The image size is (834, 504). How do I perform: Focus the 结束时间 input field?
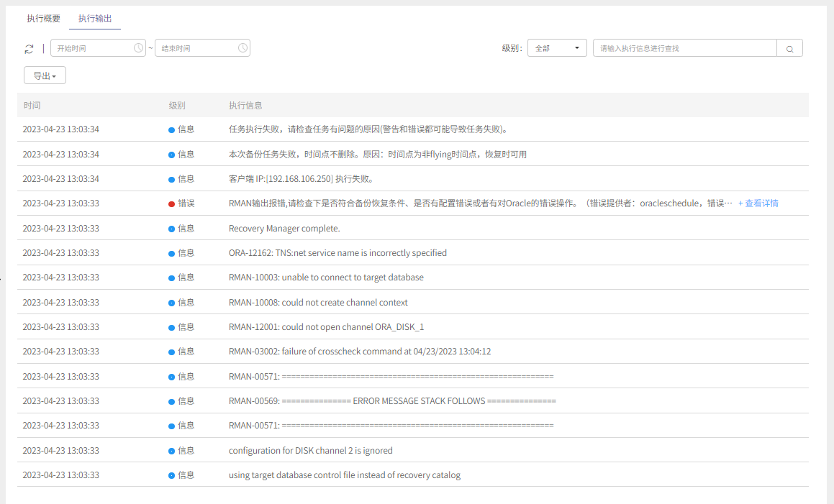point(202,48)
